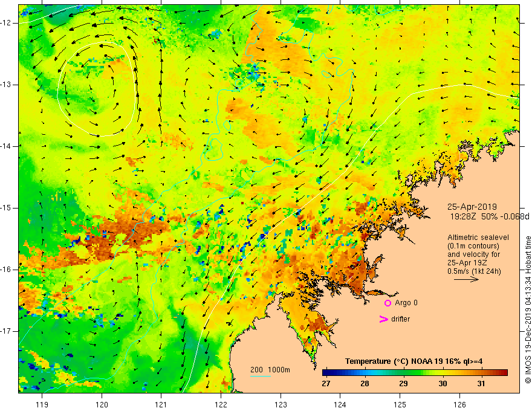Click the colorbar value 27
The image size is (532, 411).
pyautogui.click(x=326, y=384)
